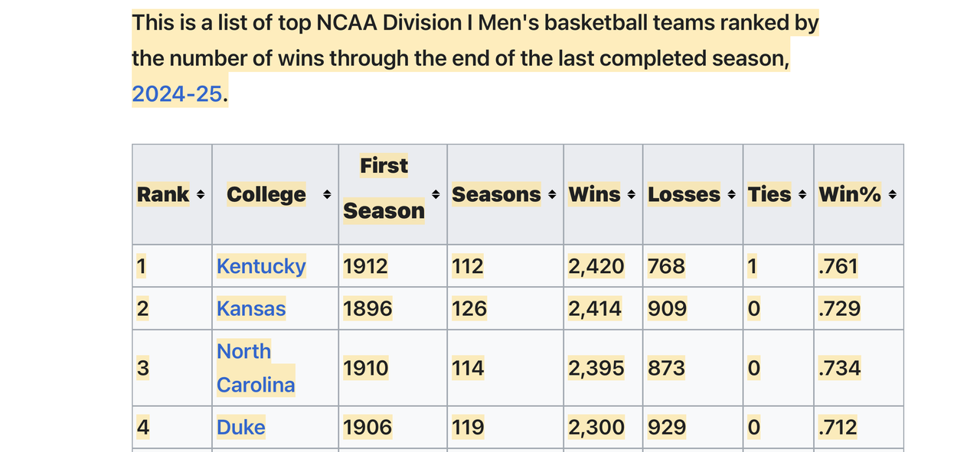Sort table by Rank column arrows
980x452 pixels.
click(201, 195)
